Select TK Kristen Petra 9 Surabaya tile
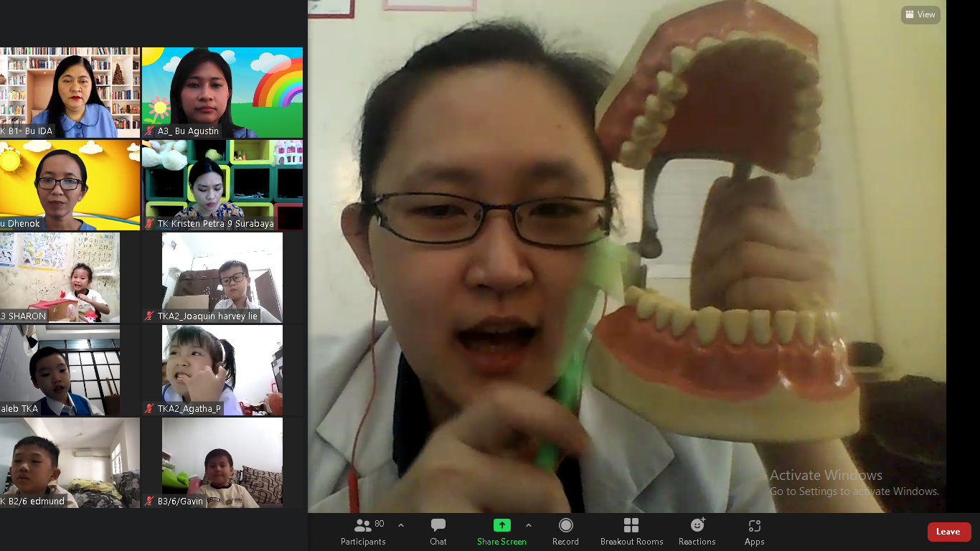 pos(222,185)
